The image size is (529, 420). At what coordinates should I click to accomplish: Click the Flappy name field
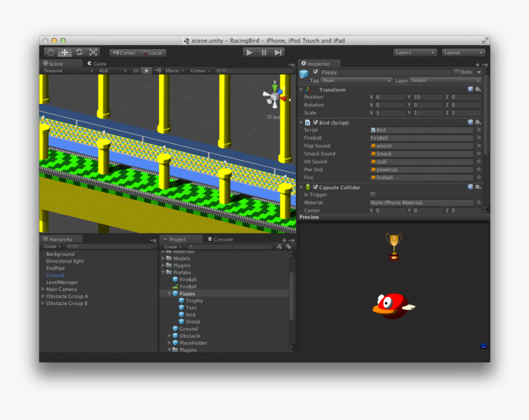tap(385, 72)
